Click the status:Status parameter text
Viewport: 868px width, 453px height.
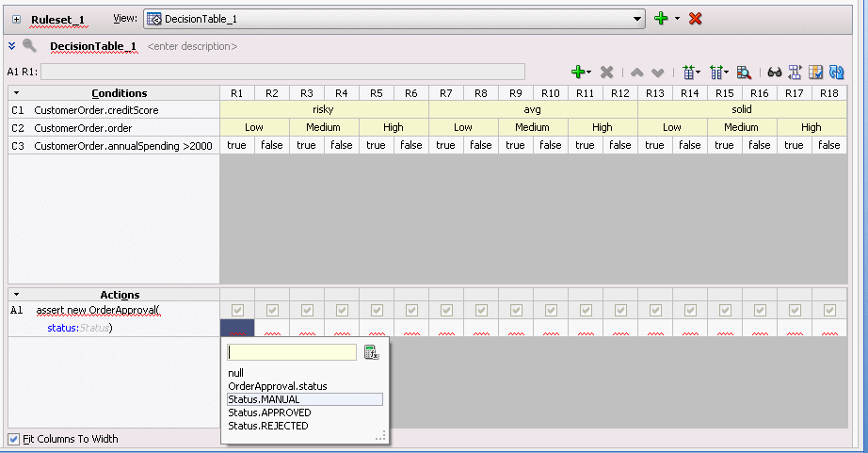coord(80,328)
